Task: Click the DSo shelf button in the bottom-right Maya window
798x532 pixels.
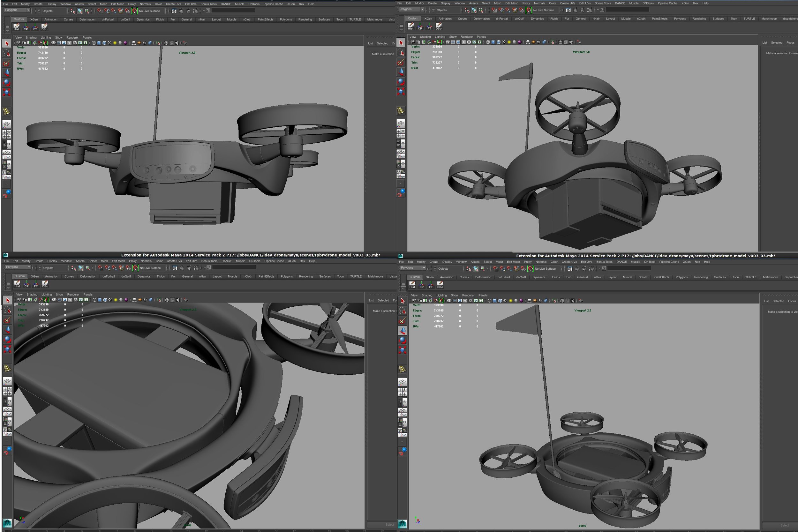Action: pyautogui.click(x=440, y=284)
